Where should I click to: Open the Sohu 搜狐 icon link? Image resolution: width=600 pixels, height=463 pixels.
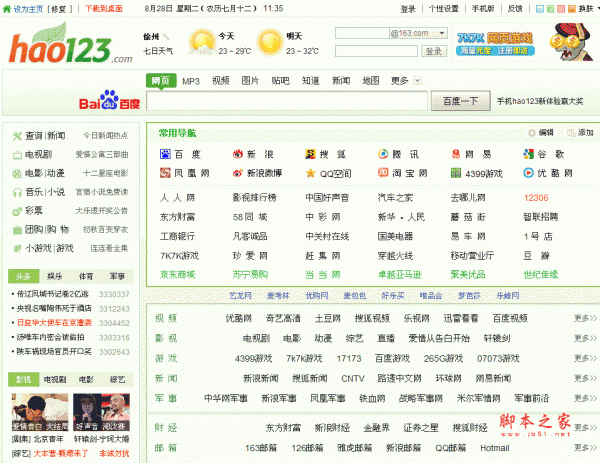pos(310,154)
